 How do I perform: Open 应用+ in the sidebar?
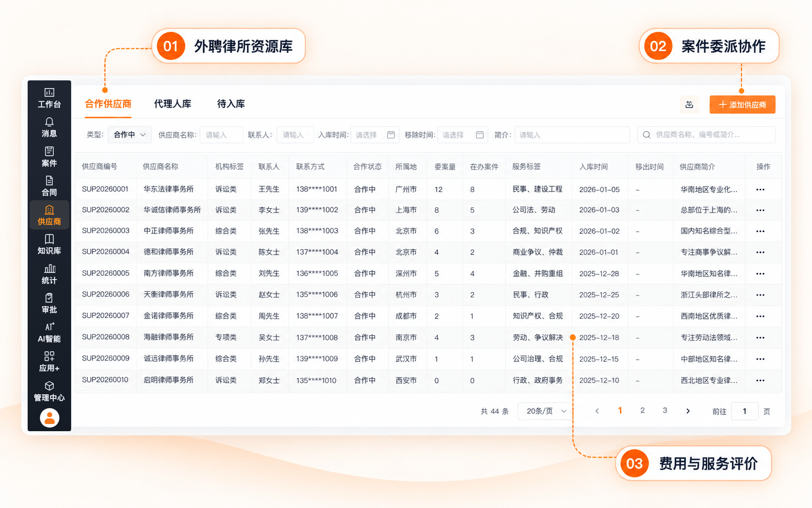49,362
